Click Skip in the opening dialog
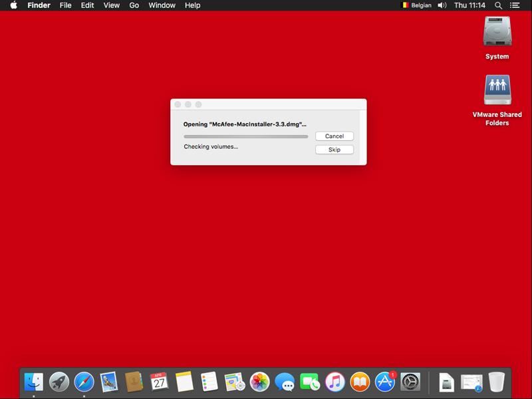Image resolution: width=532 pixels, height=399 pixels. tap(334, 150)
